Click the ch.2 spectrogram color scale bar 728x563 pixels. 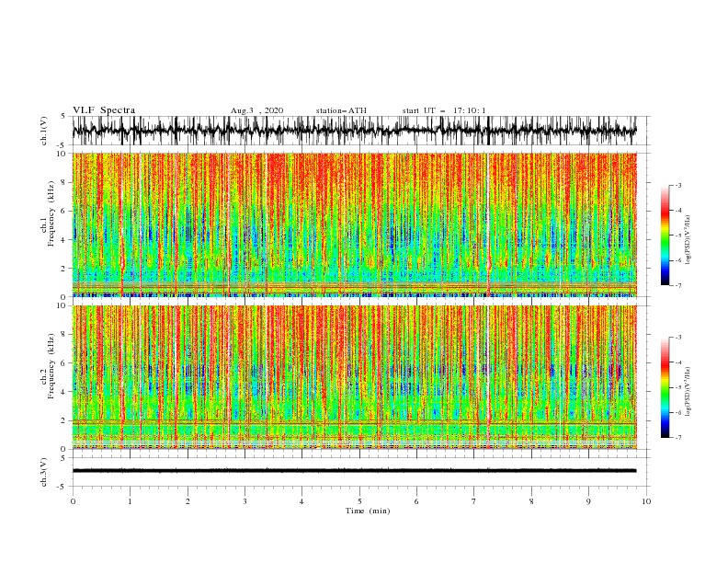point(665,387)
